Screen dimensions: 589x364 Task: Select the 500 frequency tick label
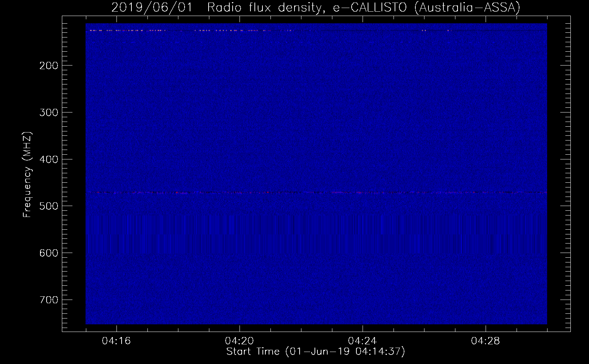48,206
